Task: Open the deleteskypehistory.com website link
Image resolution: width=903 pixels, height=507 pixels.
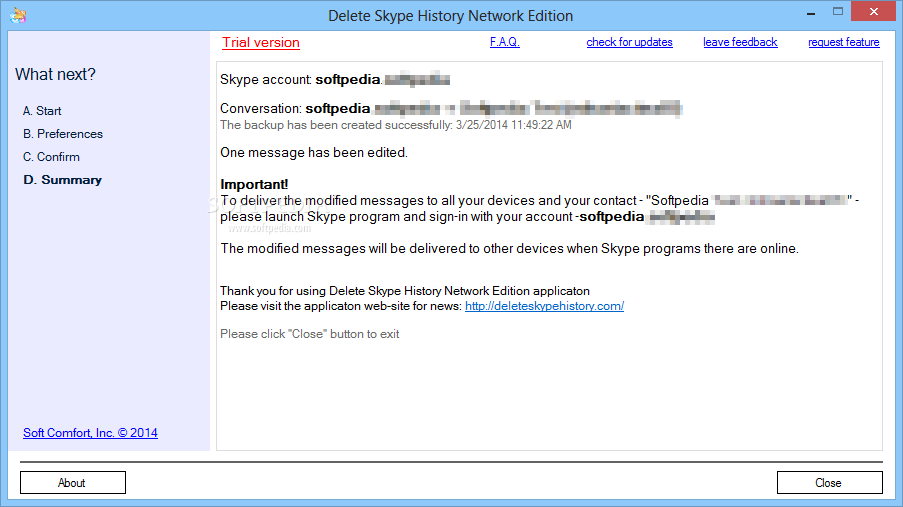Action: [544, 306]
